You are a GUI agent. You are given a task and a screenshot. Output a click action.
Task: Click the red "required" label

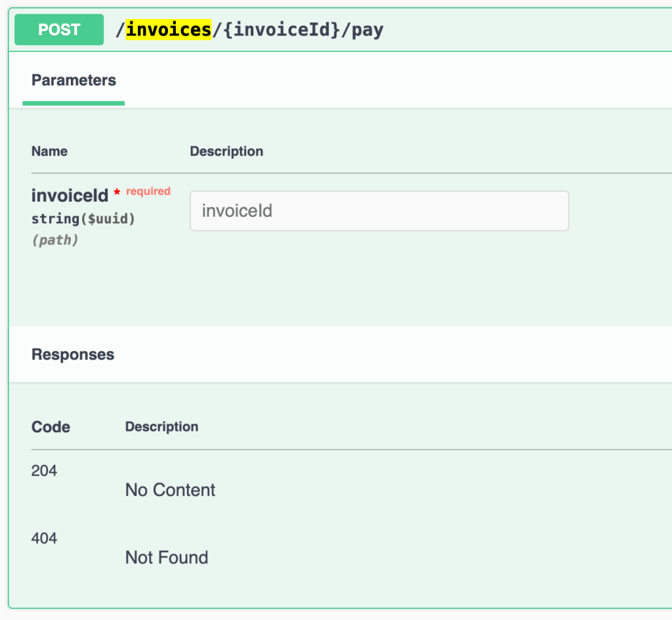pyautogui.click(x=148, y=191)
